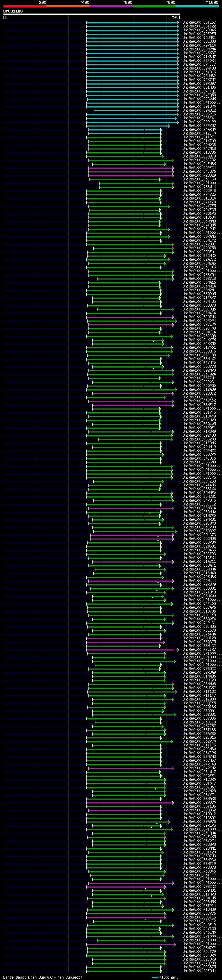This screenshot has width=222, height=980.
Task: Open hit UniRef100_C6TL57
Action: [x=199, y=23]
